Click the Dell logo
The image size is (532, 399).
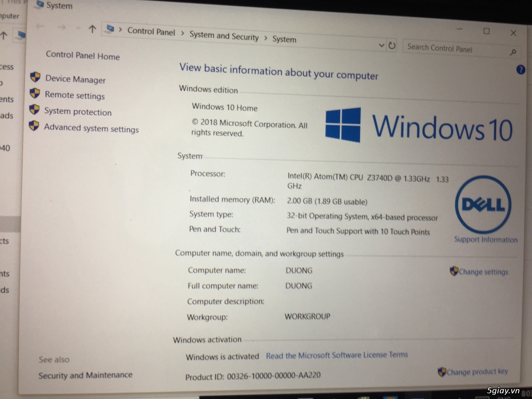point(483,204)
